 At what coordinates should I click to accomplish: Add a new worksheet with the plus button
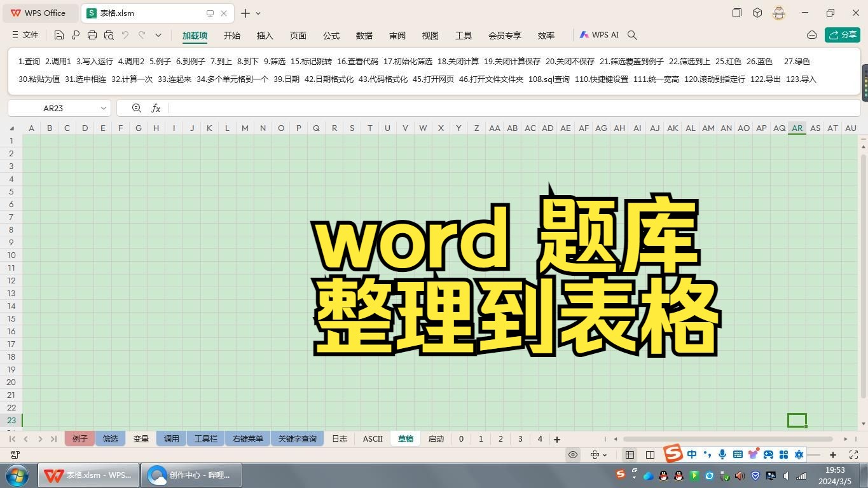click(556, 438)
